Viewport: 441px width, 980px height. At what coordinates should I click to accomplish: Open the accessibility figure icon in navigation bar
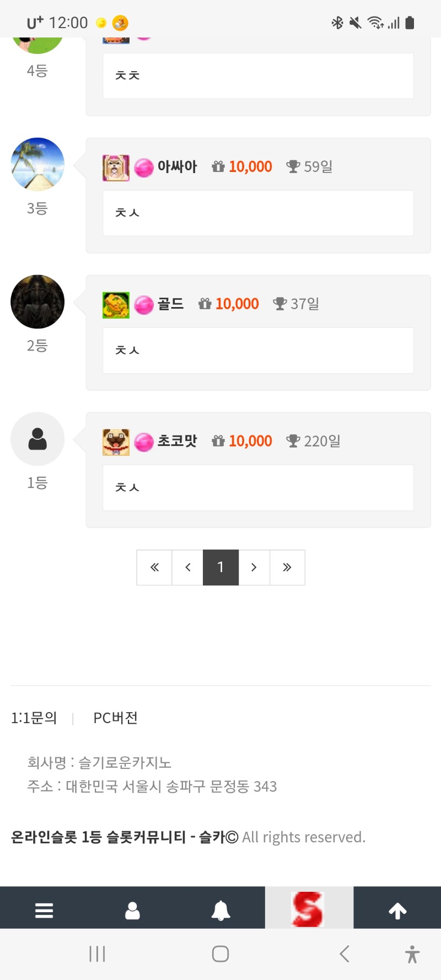pos(412,954)
